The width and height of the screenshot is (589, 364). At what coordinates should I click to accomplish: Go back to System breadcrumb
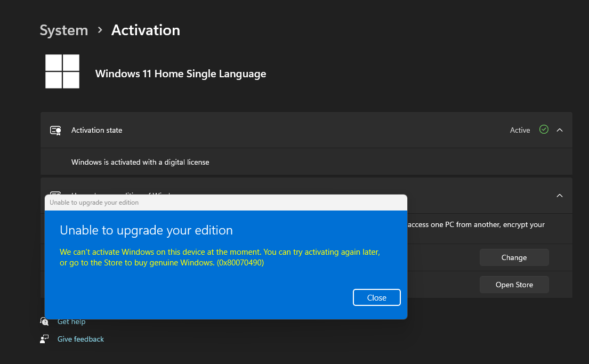(64, 30)
